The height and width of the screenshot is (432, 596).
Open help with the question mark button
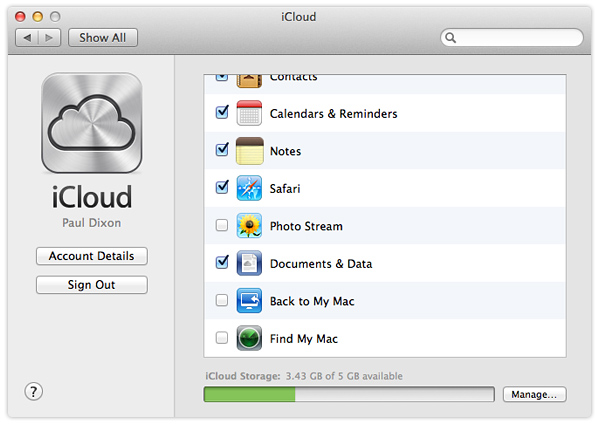[33, 391]
